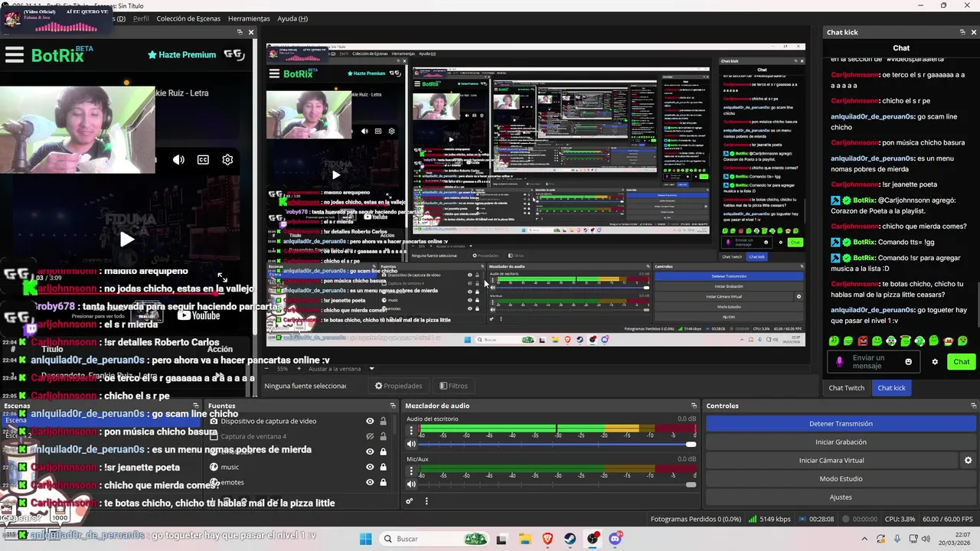Unlock the emotes source
This screenshot has width=980, height=551.
(383, 482)
